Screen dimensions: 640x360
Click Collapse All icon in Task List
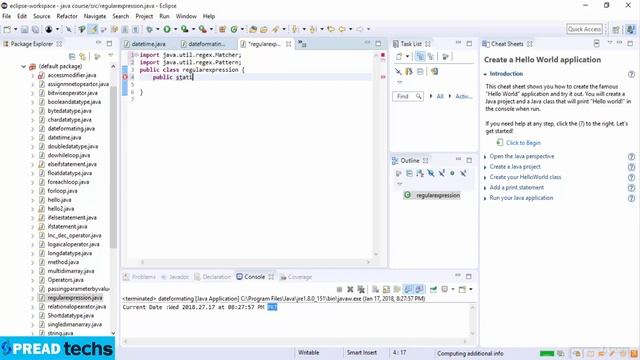click(x=420, y=71)
